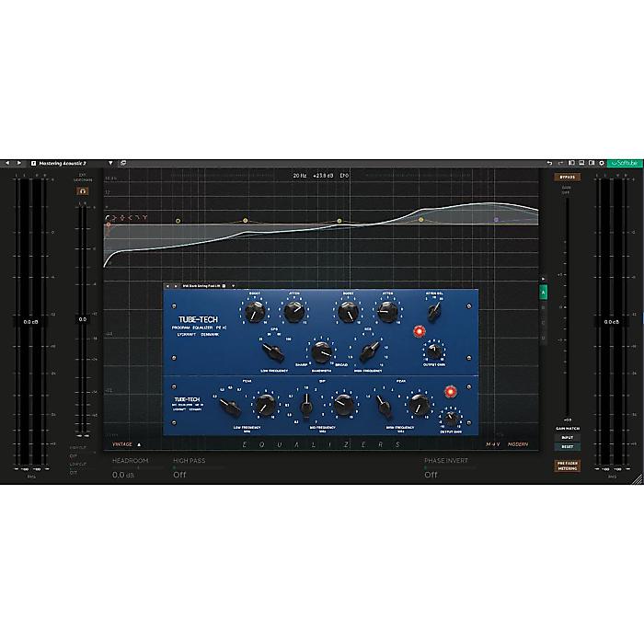644x644 pixels.
Task: Click the ME 1B MID FREQUENCY selector switch
Action: click(x=306, y=406)
